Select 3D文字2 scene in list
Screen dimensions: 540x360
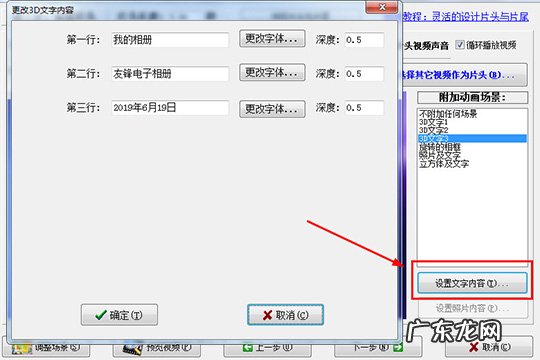click(x=433, y=130)
